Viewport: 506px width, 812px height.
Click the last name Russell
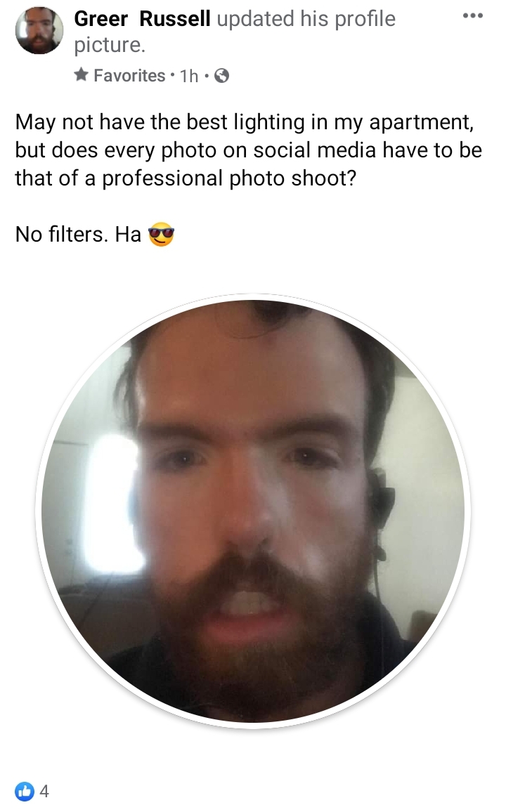click(x=175, y=19)
